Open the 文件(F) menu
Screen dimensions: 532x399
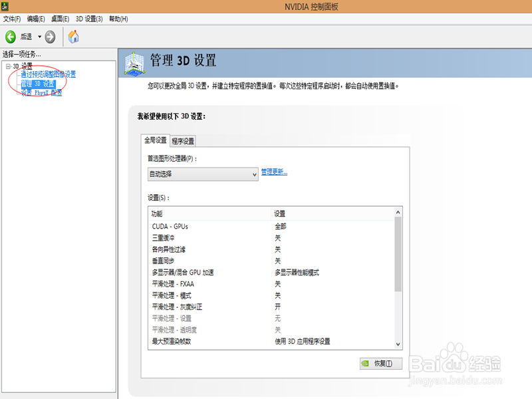pos(12,19)
